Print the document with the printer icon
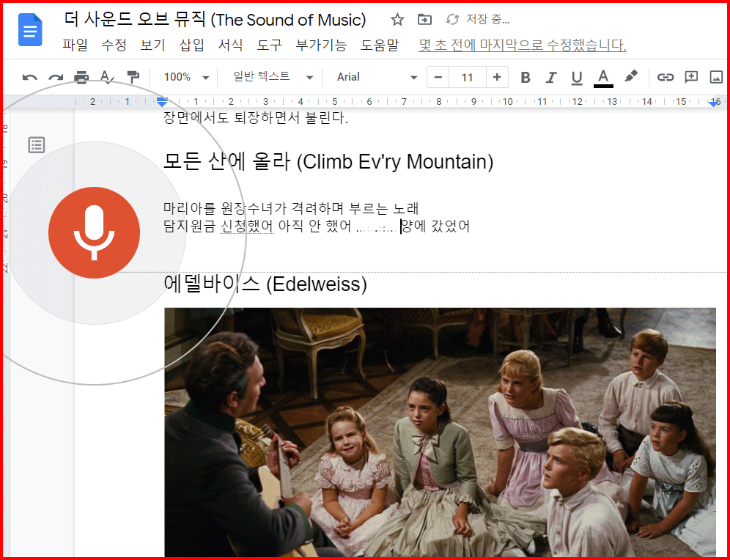The width and height of the screenshot is (730, 560). click(x=81, y=77)
